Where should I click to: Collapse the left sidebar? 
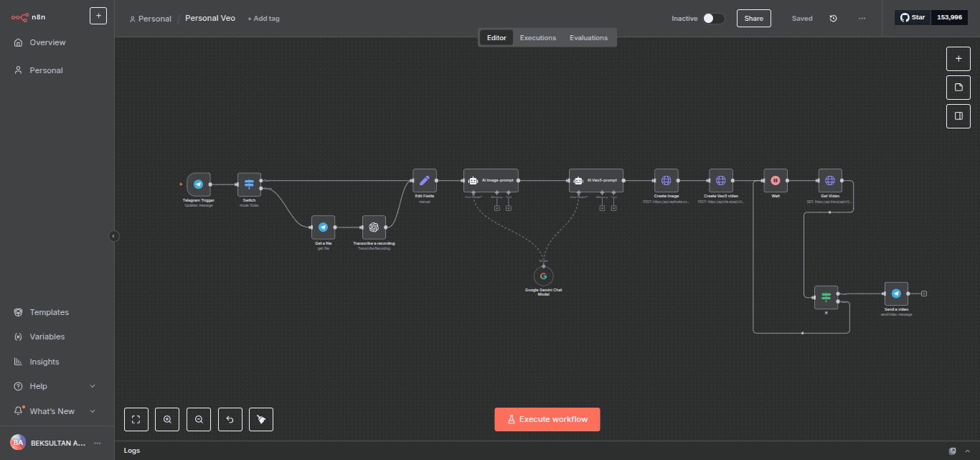pyautogui.click(x=113, y=235)
